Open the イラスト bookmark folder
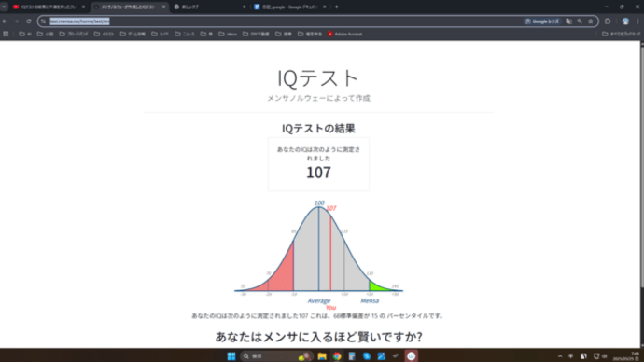Image resolution: width=644 pixels, height=362 pixels. tap(105, 35)
